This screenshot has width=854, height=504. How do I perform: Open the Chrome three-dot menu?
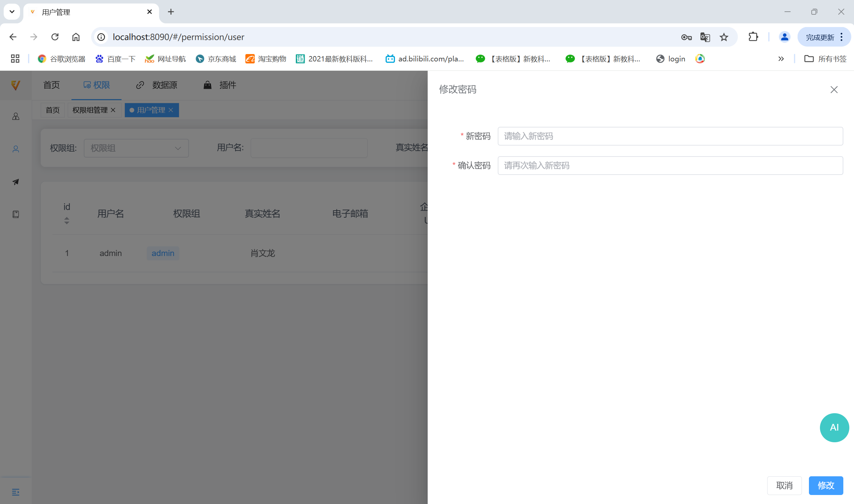pos(841,37)
